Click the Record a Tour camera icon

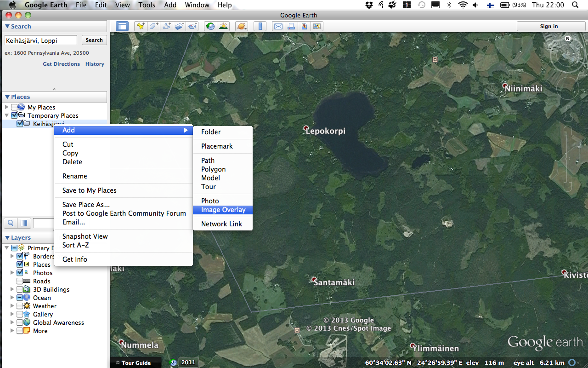click(x=192, y=26)
